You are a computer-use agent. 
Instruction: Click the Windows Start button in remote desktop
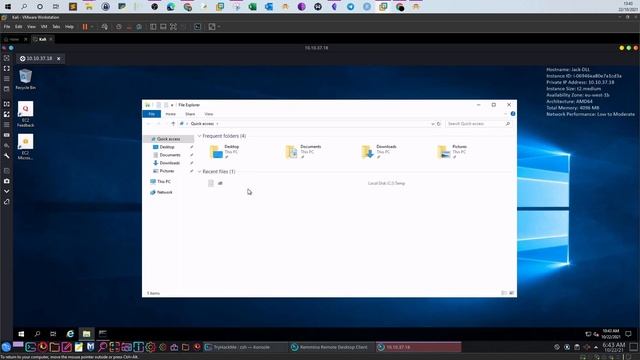tap(21, 334)
